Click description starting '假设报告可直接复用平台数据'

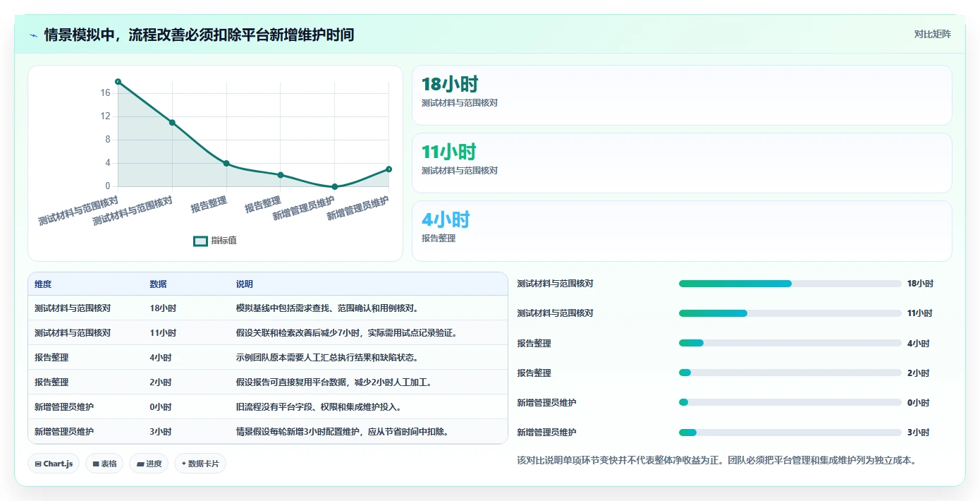click(334, 382)
